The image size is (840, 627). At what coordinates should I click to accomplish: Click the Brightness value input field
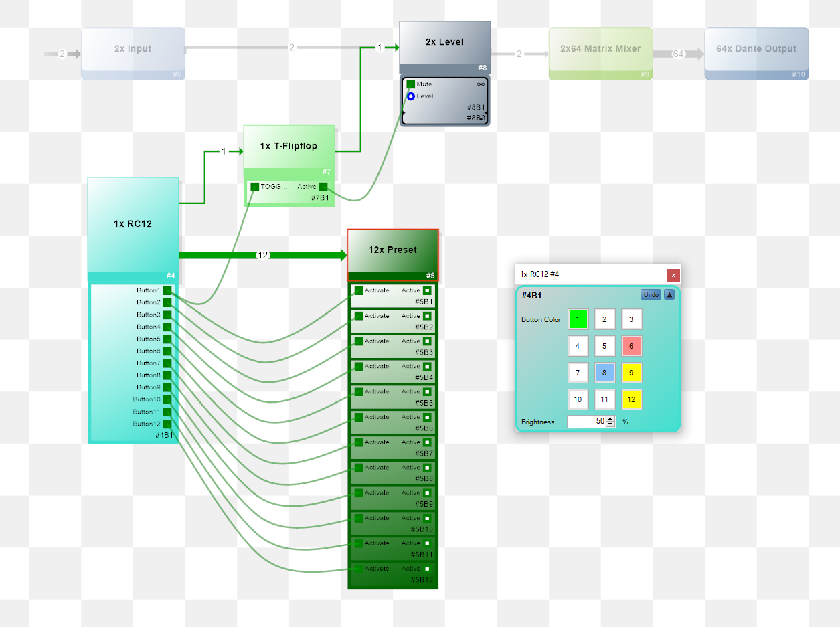tap(586, 422)
